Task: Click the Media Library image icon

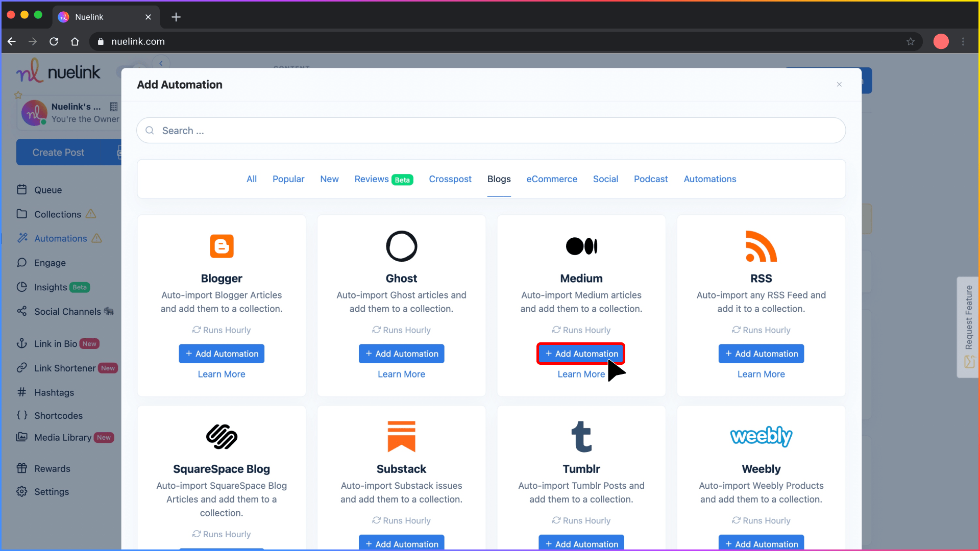Action: [x=21, y=437]
